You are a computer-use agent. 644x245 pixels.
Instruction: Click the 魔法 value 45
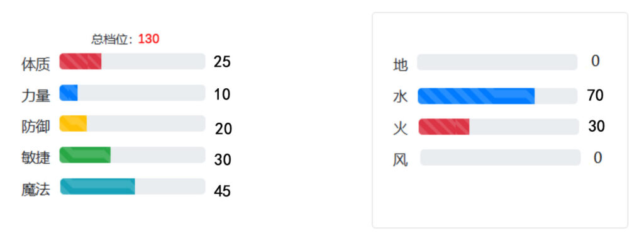pos(222,191)
